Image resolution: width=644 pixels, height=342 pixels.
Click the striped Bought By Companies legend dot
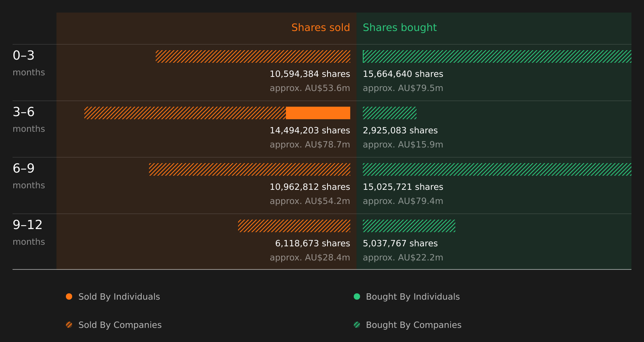[357, 325]
